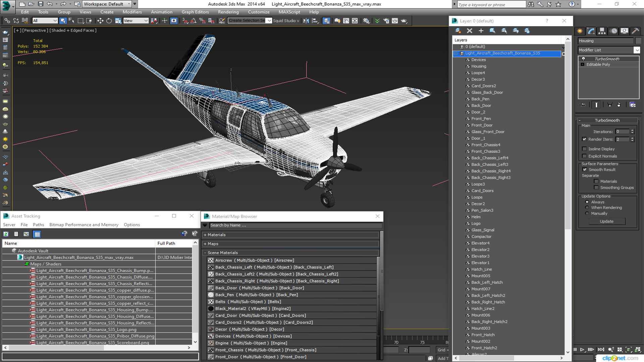
Task: Expand Materials group in Material/Map Browser
Action: [x=205, y=235]
